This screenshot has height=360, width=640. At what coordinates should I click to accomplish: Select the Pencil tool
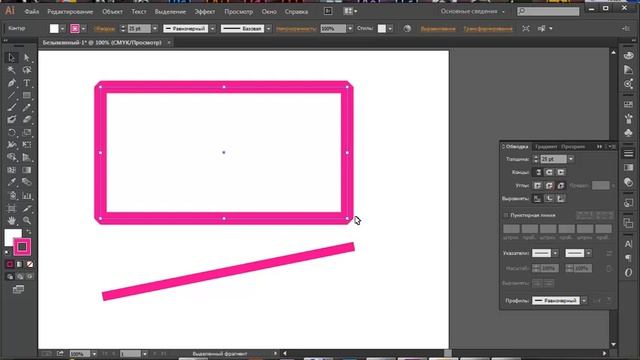(27, 108)
